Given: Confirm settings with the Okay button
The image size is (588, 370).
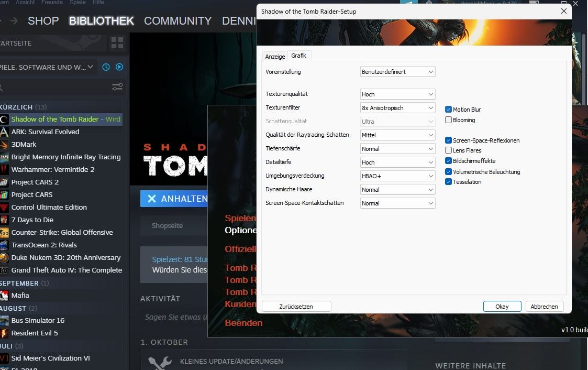Looking at the screenshot, I should (x=502, y=307).
